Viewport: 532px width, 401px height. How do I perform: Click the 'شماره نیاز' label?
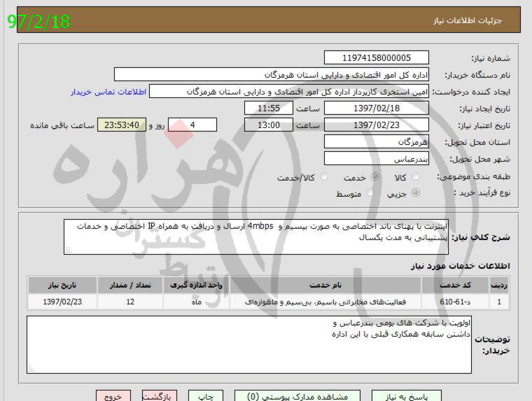click(x=491, y=58)
